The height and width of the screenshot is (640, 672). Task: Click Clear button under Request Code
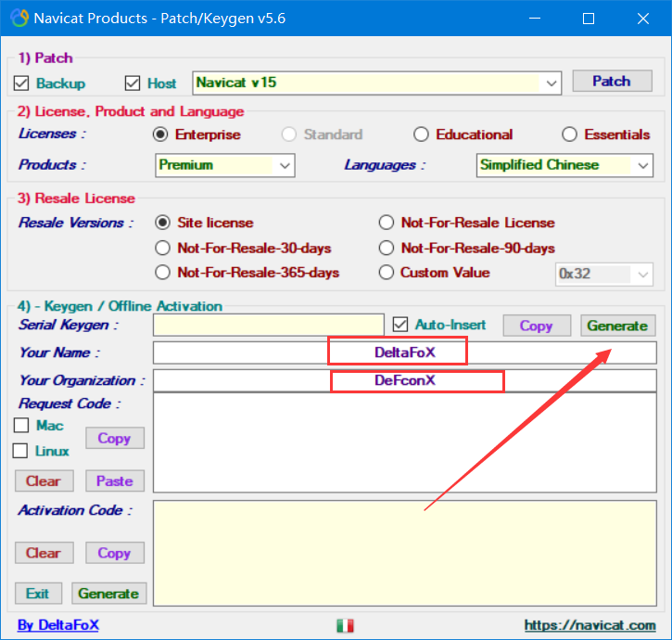pyautogui.click(x=44, y=480)
